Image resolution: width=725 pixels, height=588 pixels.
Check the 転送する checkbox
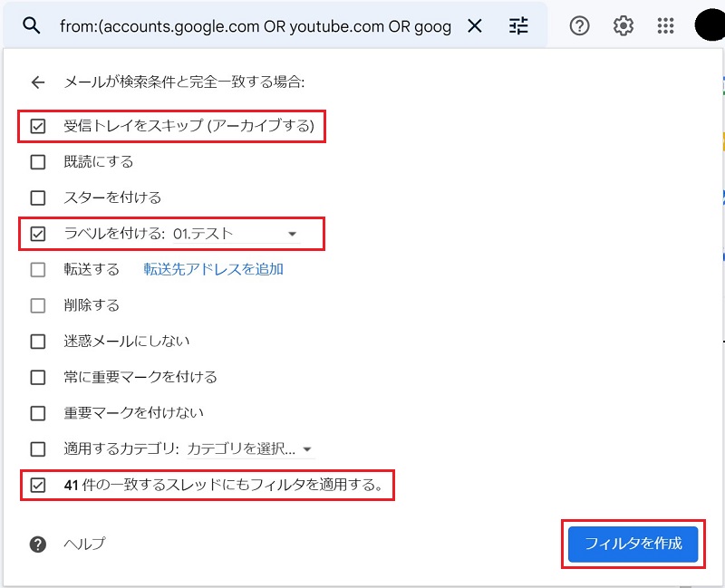pyautogui.click(x=38, y=269)
